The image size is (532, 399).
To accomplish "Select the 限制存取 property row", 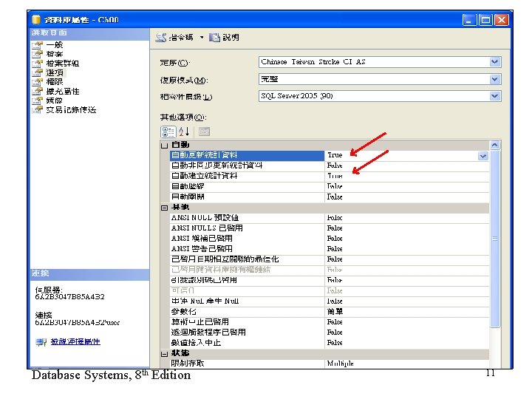I will pos(329,364).
